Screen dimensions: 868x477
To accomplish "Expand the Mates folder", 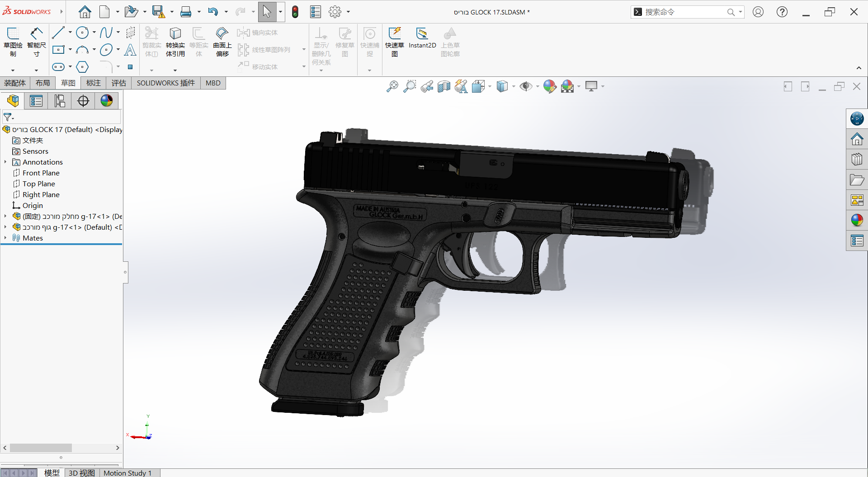I will (5, 238).
